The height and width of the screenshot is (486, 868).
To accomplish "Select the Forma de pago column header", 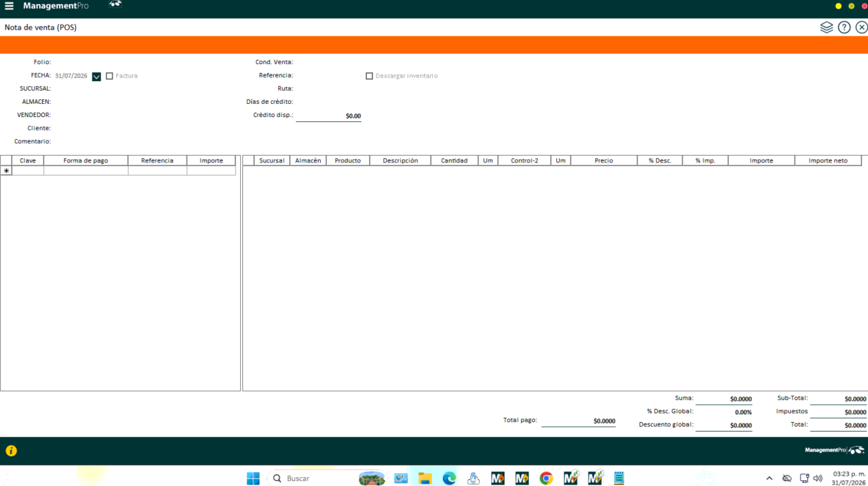I will [86, 160].
